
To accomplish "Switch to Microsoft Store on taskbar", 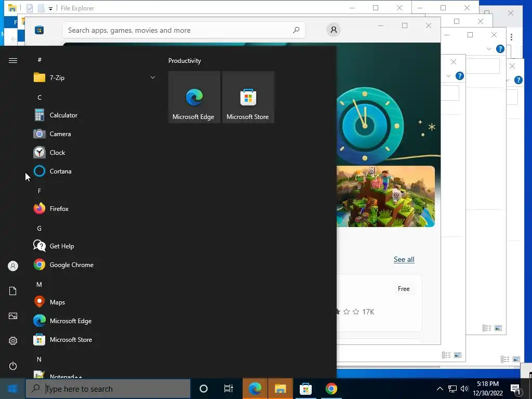I will pyautogui.click(x=305, y=389).
